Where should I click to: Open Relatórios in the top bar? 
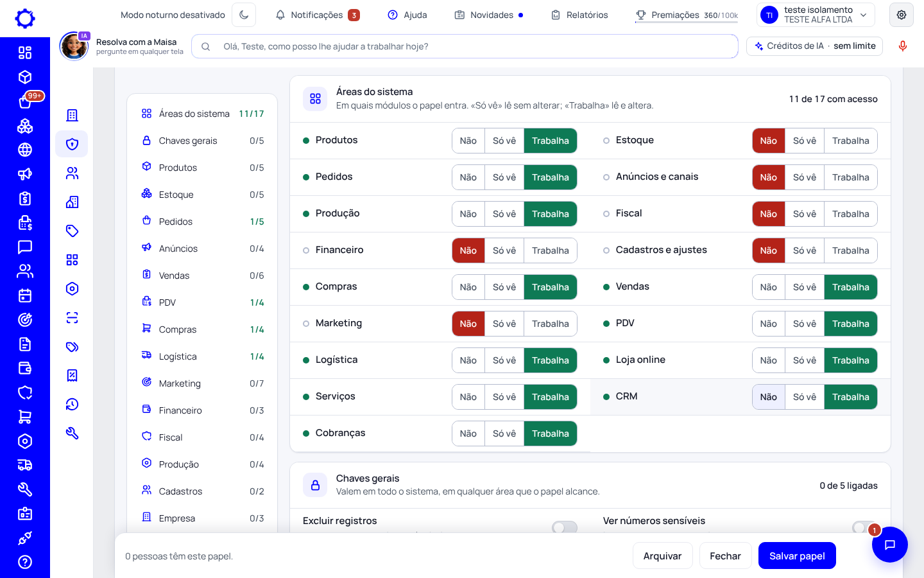[579, 15]
